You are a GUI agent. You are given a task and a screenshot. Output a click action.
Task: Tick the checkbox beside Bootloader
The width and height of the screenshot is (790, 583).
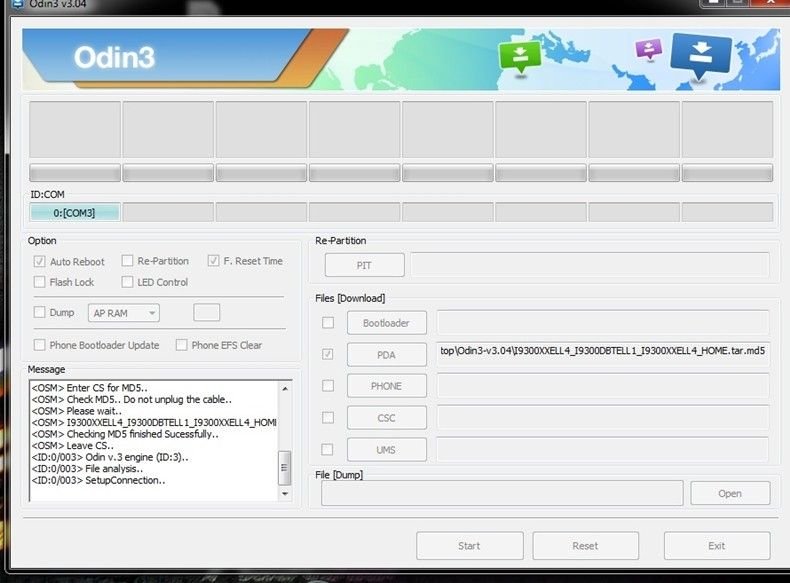coord(328,322)
